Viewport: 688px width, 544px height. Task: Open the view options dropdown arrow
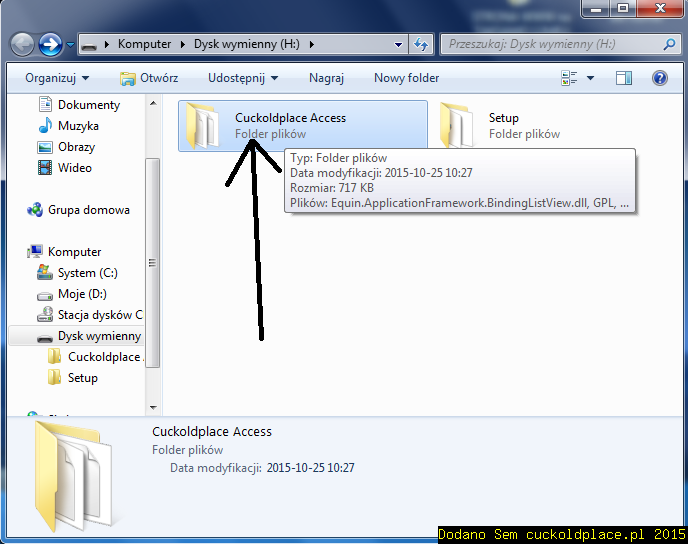pyautogui.click(x=590, y=78)
